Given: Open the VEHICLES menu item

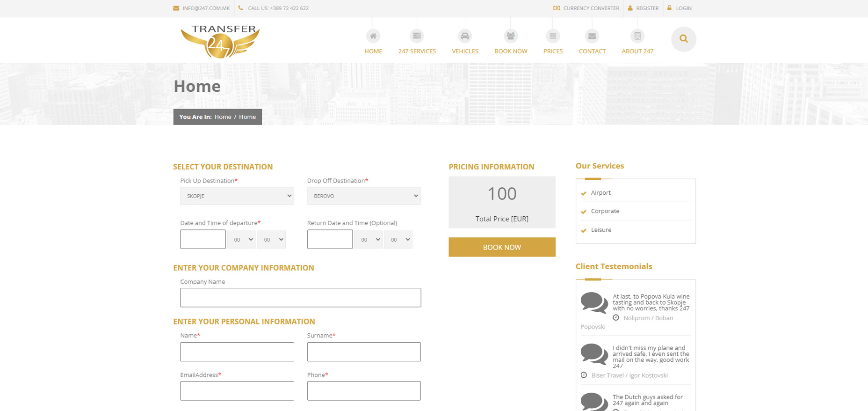Looking at the screenshot, I should 465,51.
